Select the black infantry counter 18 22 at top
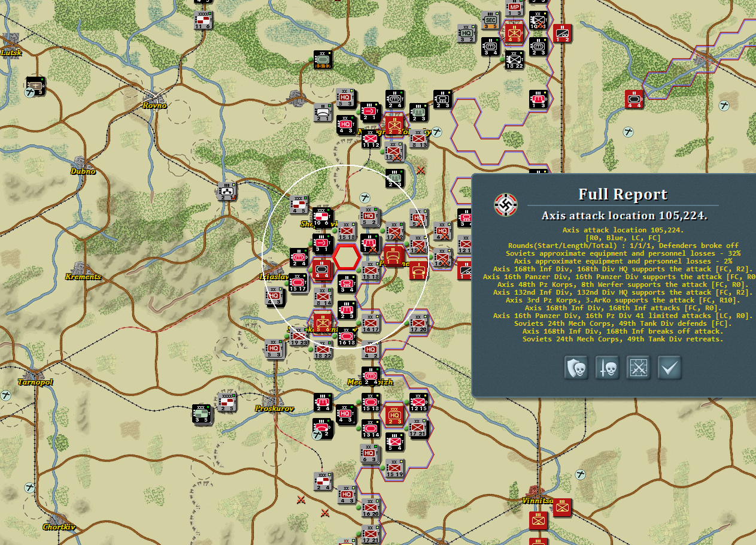The image size is (756, 545). (x=514, y=60)
